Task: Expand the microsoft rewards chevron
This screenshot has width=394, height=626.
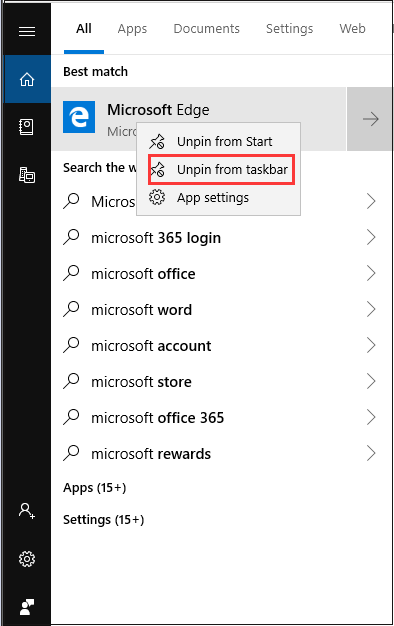Action: tap(371, 454)
